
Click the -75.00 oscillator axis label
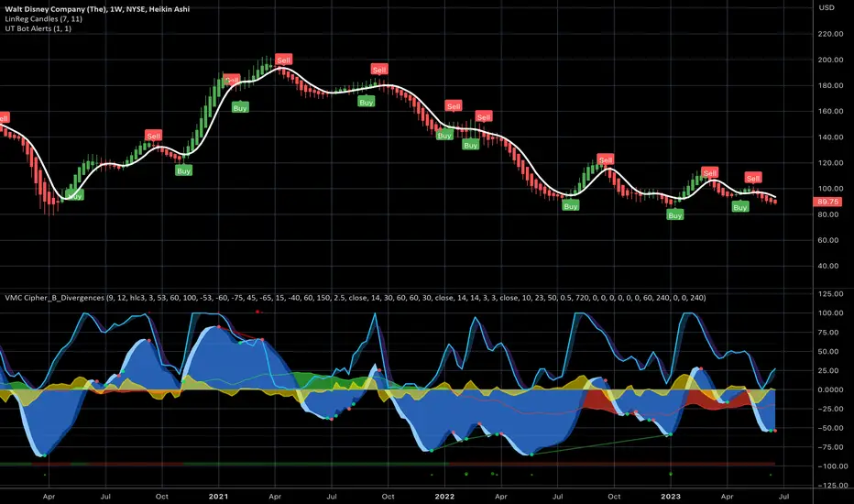832,447
